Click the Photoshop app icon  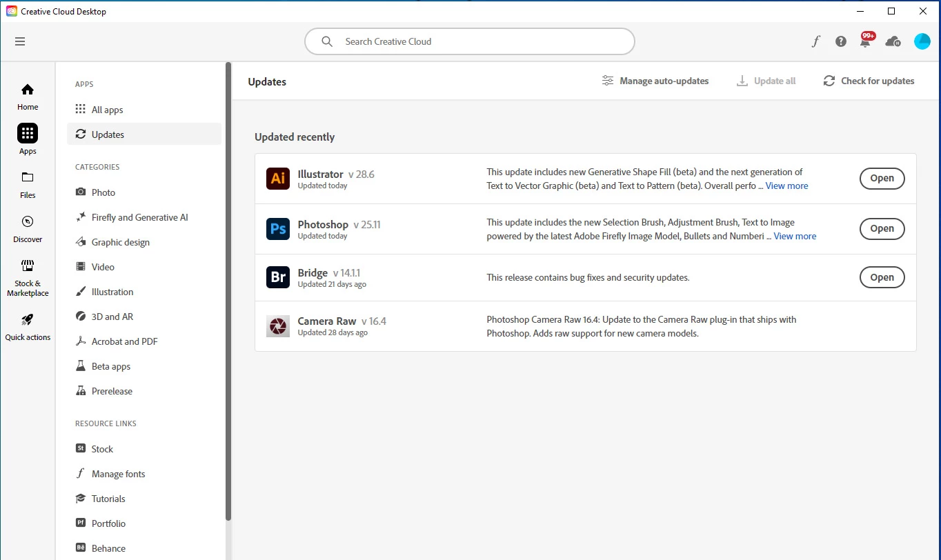tap(278, 229)
